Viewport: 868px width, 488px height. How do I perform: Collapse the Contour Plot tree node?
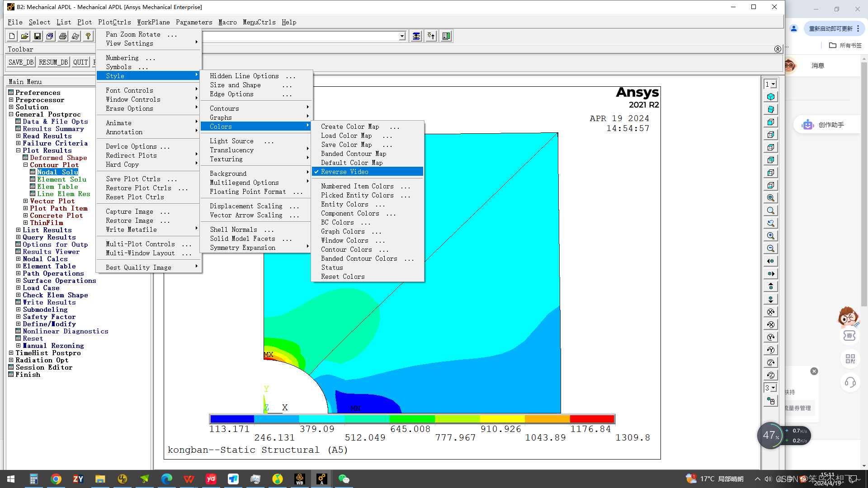(x=26, y=165)
